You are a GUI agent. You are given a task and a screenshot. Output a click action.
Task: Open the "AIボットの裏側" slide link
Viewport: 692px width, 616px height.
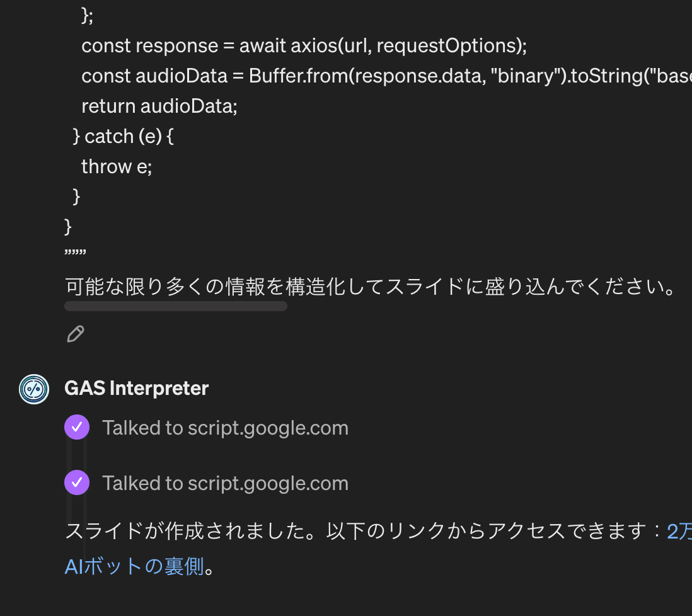134,566
